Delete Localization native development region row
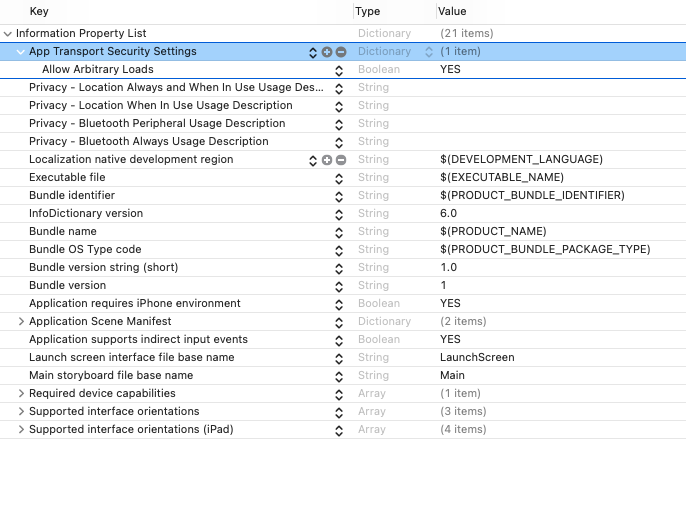This screenshot has height=521, width=686. [341, 160]
